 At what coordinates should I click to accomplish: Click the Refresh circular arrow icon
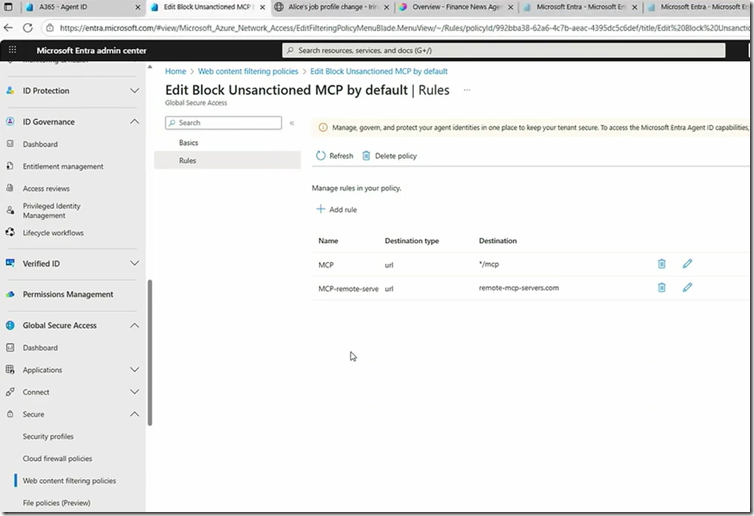(x=321, y=155)
